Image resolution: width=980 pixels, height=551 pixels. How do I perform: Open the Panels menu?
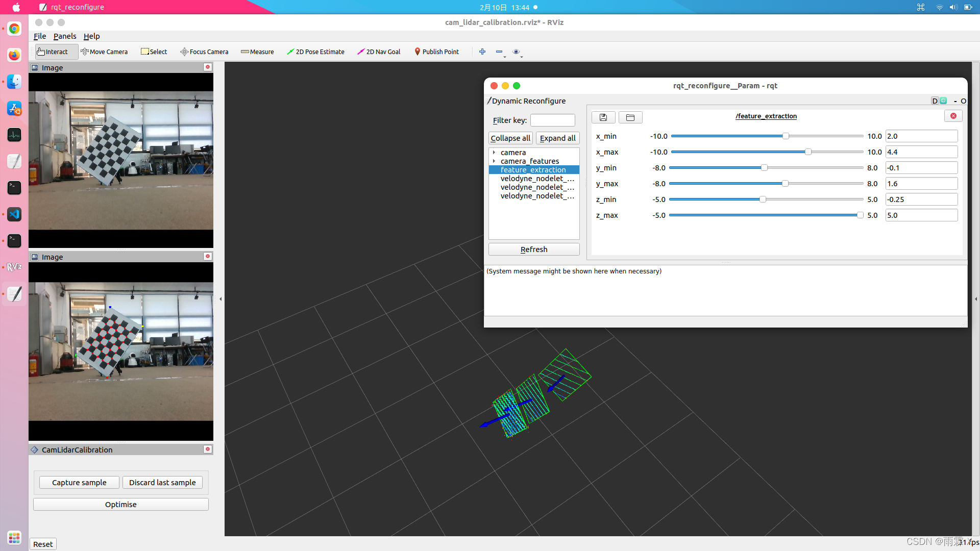(65, 36)
